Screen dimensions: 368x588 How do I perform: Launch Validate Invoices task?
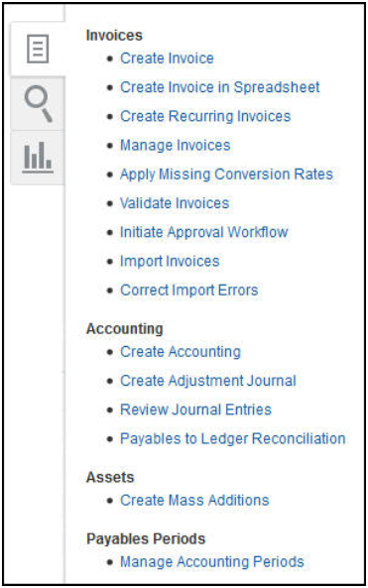point(175,203)
